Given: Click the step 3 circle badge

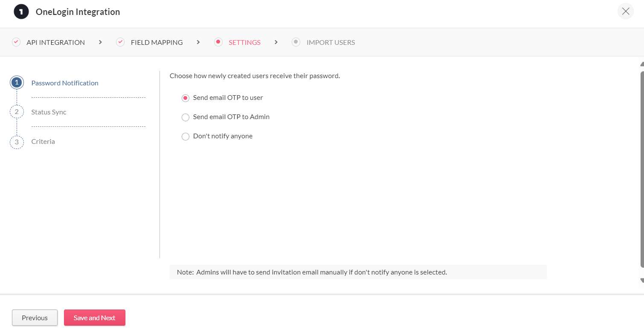Looking at the screenshot, I should (x=17, y=142).
